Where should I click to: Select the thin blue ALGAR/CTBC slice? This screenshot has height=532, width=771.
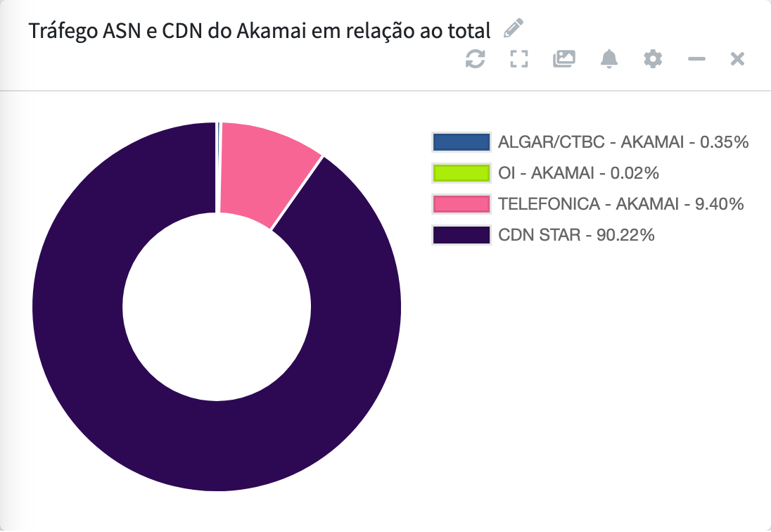pos(218,167)
